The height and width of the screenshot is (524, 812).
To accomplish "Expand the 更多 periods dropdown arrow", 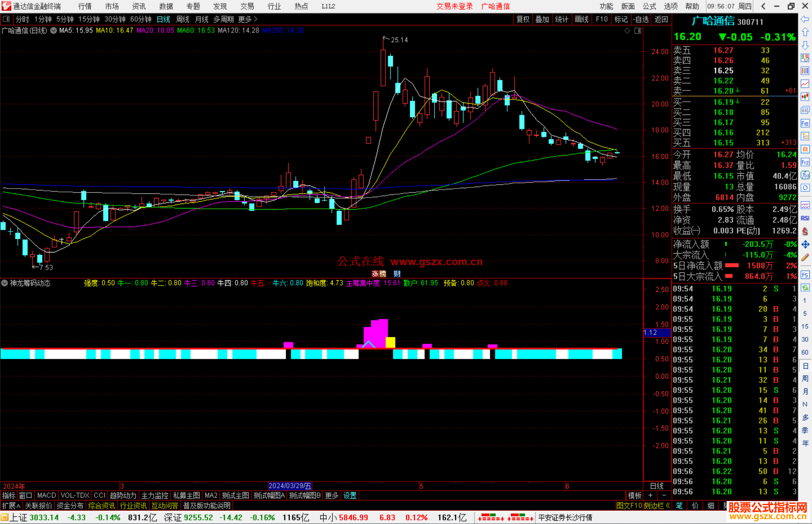I will tap(256, 19).
